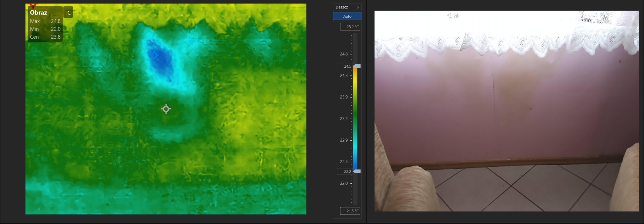
Task: Click the 24,5 upper level value box
Action: pyautogui.click(x=345, y=66)
